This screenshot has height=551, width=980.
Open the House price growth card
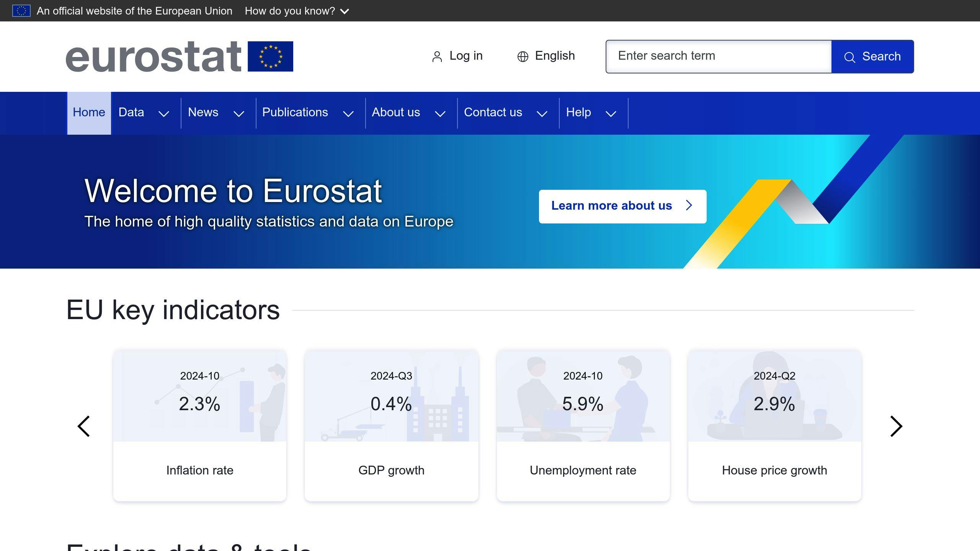774,425
